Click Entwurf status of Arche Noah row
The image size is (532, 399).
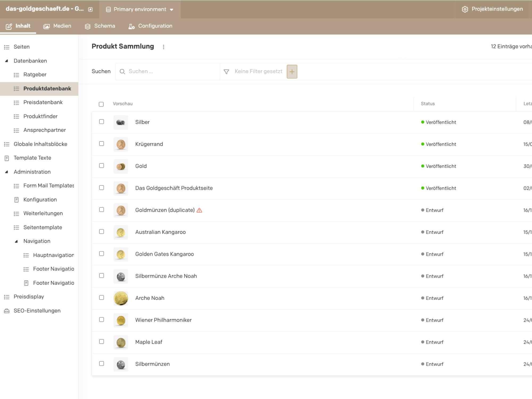[x=432, y=298]
